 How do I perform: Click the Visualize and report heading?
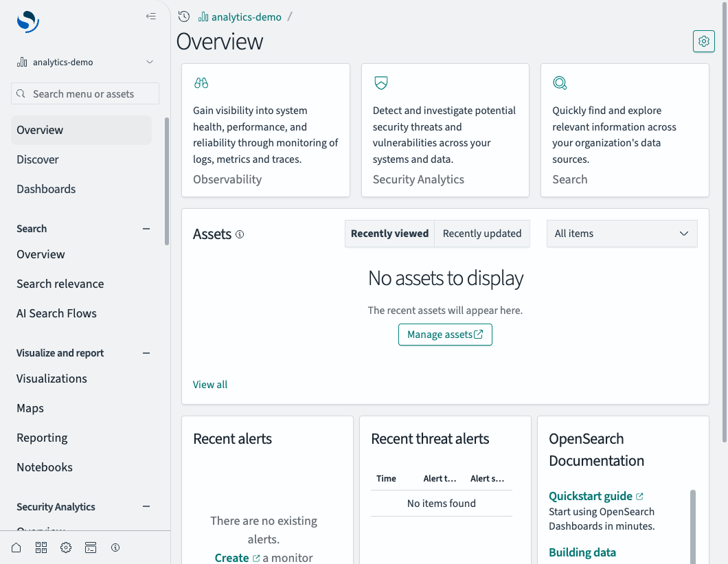click(60, 353)
